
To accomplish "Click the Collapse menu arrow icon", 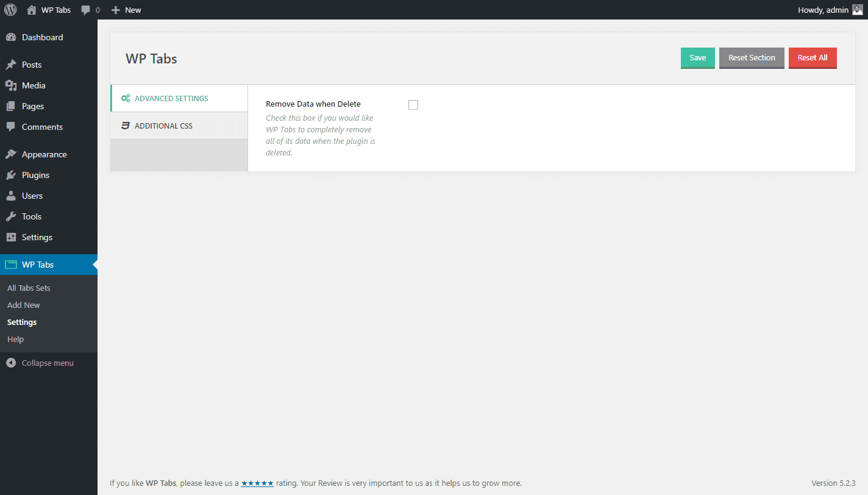I will pos(11,363).
